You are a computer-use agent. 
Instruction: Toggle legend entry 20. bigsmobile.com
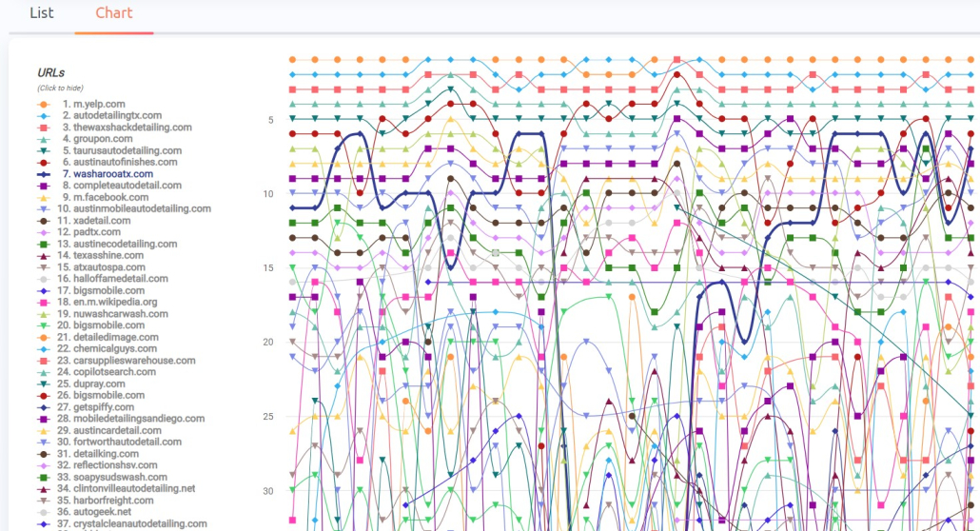pos(101,325)
